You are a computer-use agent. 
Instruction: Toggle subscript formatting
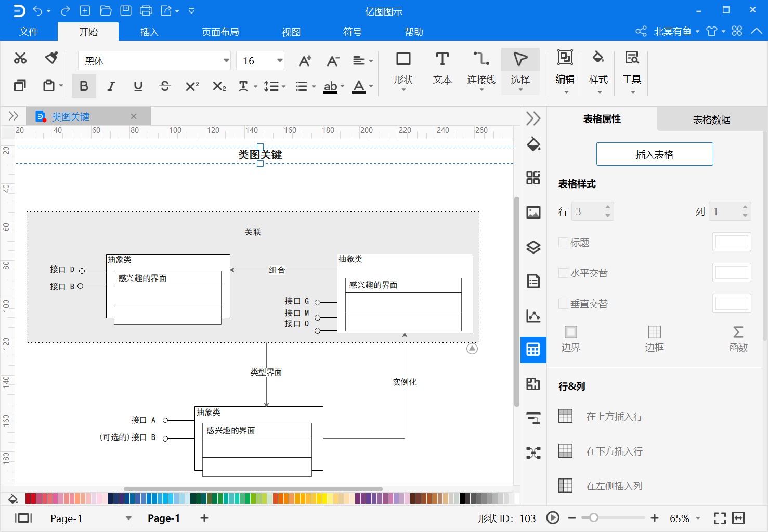tap(219, 86)
